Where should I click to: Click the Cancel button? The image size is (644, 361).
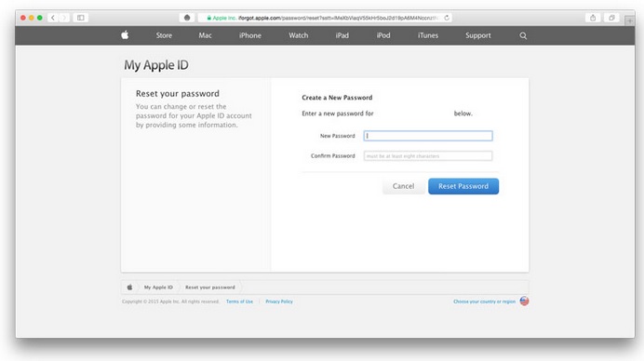[403, 186]
